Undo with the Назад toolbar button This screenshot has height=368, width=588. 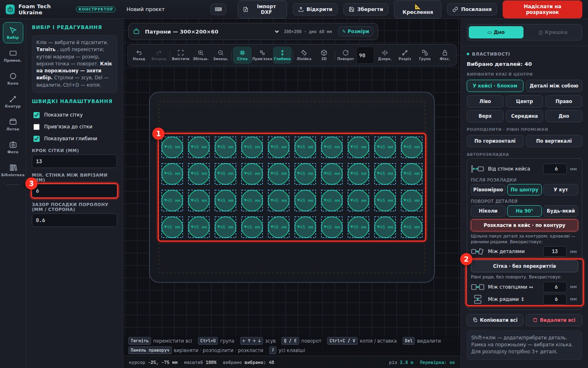(139, 55)
